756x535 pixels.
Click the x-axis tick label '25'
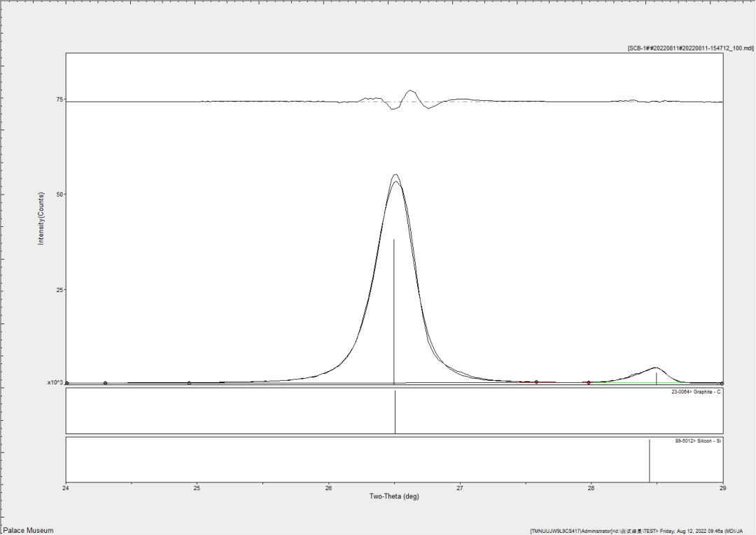(197, 487)
